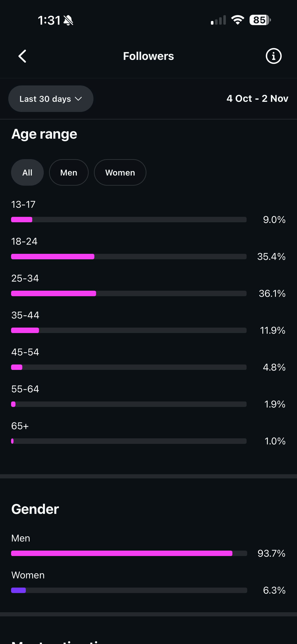Screen dimensions: 297x644
Task: Select the All age filter
Action: point(27,173)
